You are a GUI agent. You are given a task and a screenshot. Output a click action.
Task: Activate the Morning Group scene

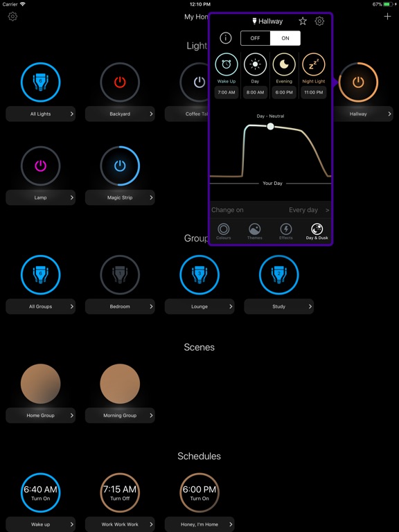(x=120, y=384)
